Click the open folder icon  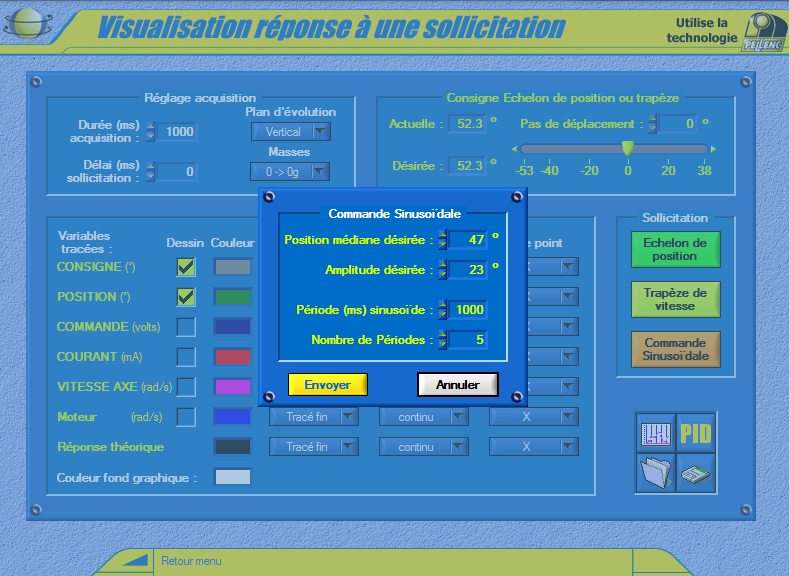[x=656, y=472]
